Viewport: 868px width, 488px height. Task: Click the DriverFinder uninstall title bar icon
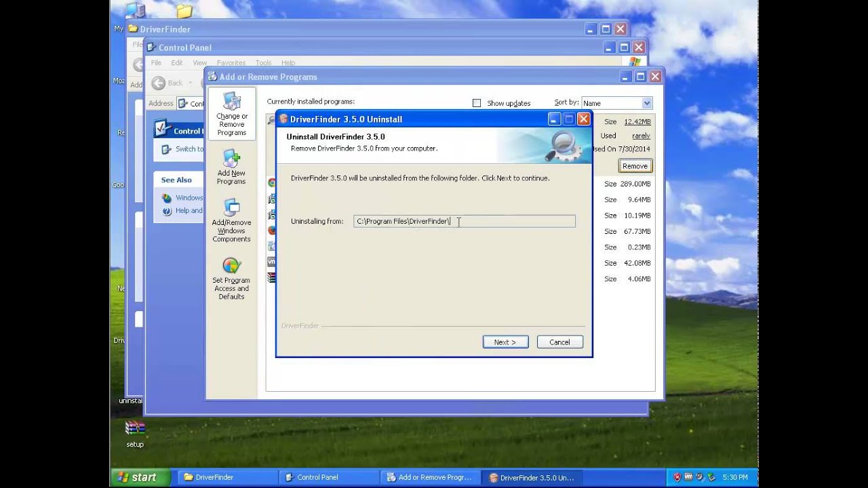[x=283, y=119]
